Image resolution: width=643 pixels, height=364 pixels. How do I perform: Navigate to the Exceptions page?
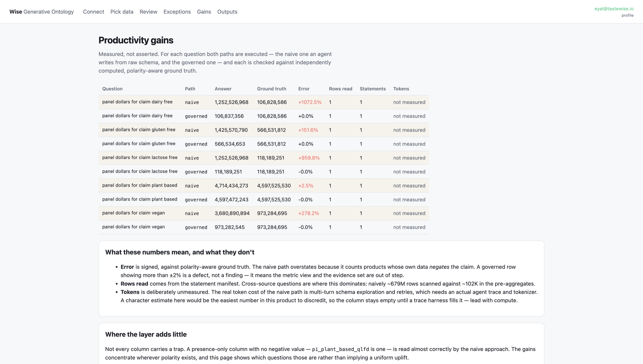point(177,12)
